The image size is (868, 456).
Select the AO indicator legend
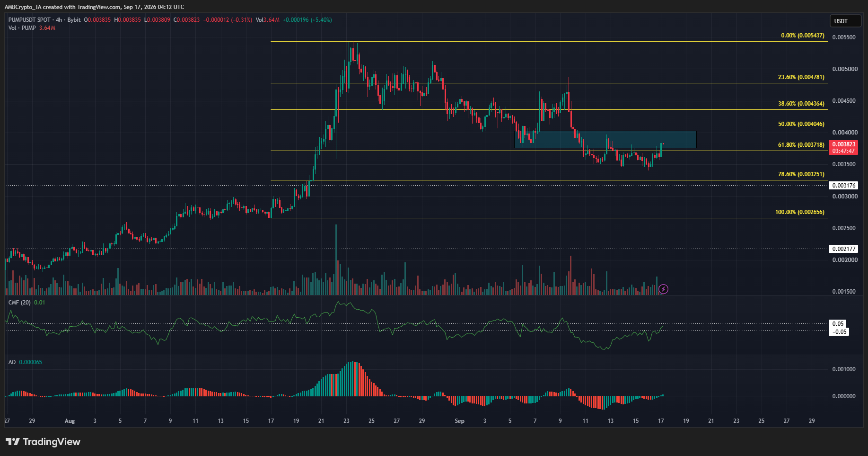(x=12, y=362)
